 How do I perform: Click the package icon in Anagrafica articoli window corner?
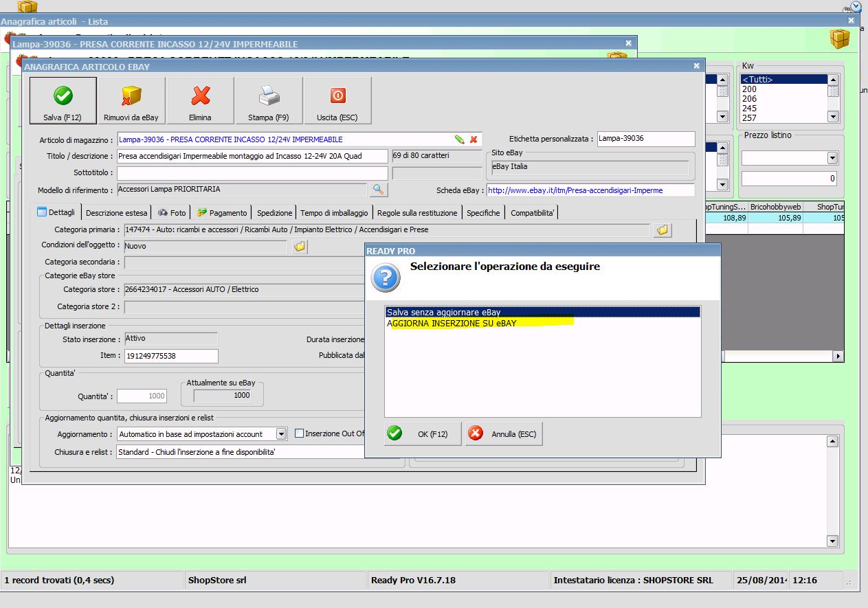tap(839, 38)
